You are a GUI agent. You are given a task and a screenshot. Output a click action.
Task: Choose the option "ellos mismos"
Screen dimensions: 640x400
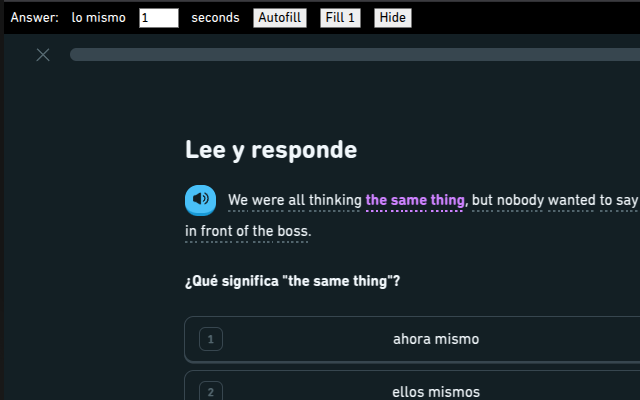point(435,391)
